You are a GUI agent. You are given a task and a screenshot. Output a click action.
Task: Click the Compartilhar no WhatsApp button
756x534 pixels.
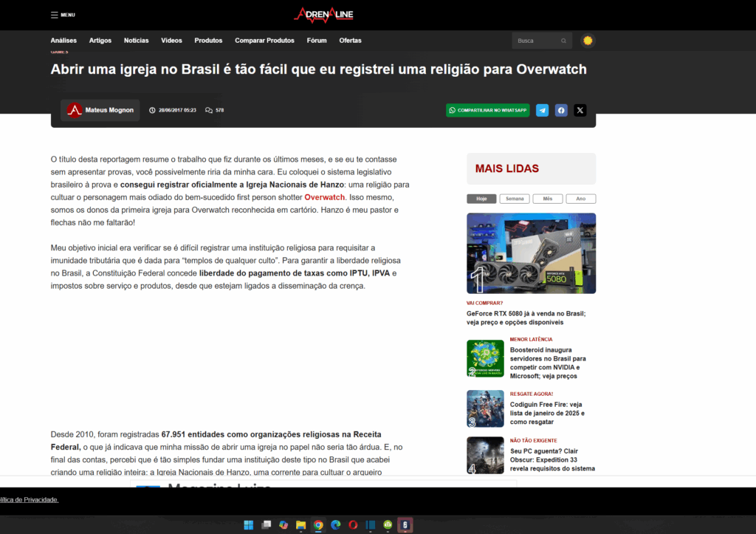(x=487, y=110)
